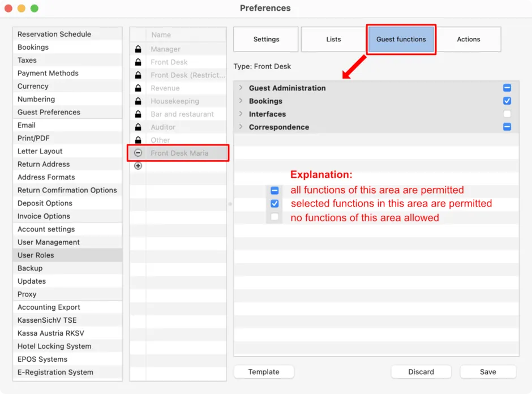532x394 pixels.
Task: Open Reservation Schedule preferences
Action: pyautogui.click(x=67, y=35)
